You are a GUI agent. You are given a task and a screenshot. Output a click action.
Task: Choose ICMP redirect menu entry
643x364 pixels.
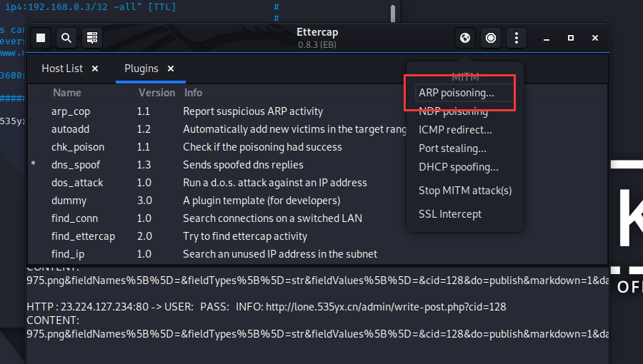(455, 130)
